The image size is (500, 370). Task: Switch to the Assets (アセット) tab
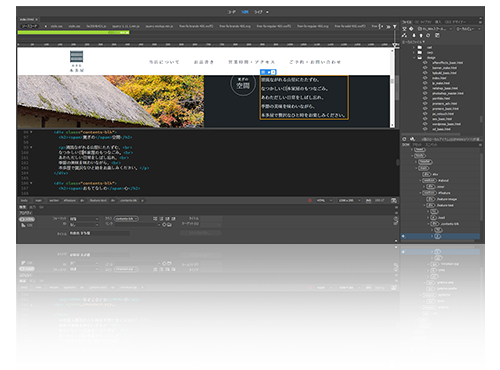coord(418,145)
